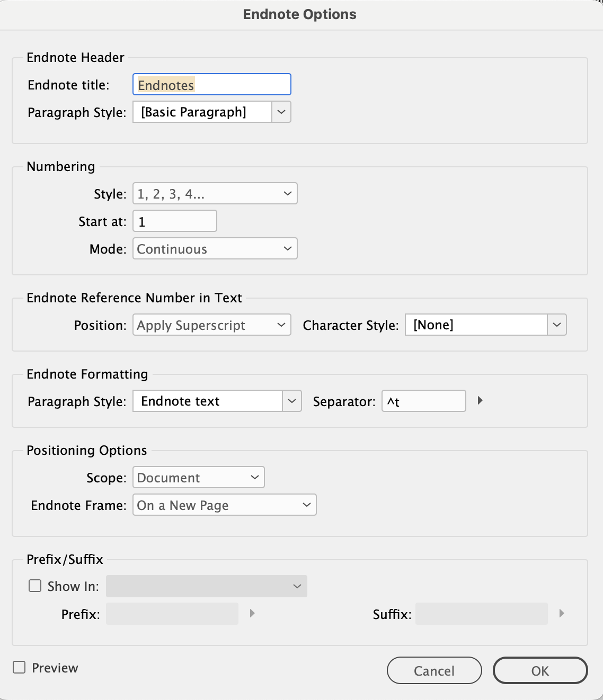This screenshot has height=700, width=603.
Task: Expand the Suffix symbols triangle
Action: click(562, 614)
